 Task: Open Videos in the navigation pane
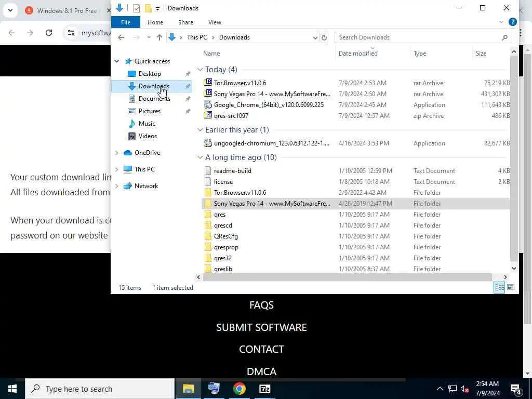click(148, 136)
